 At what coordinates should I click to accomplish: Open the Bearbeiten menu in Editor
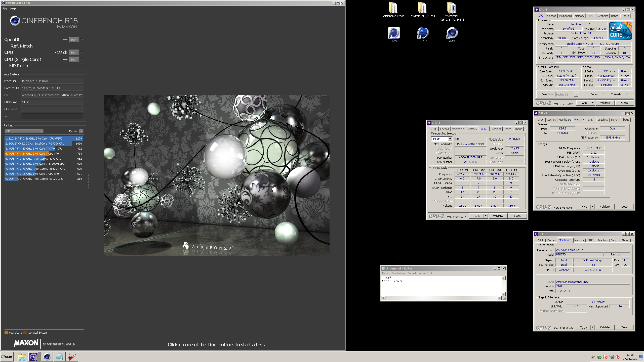coord(398,273)
